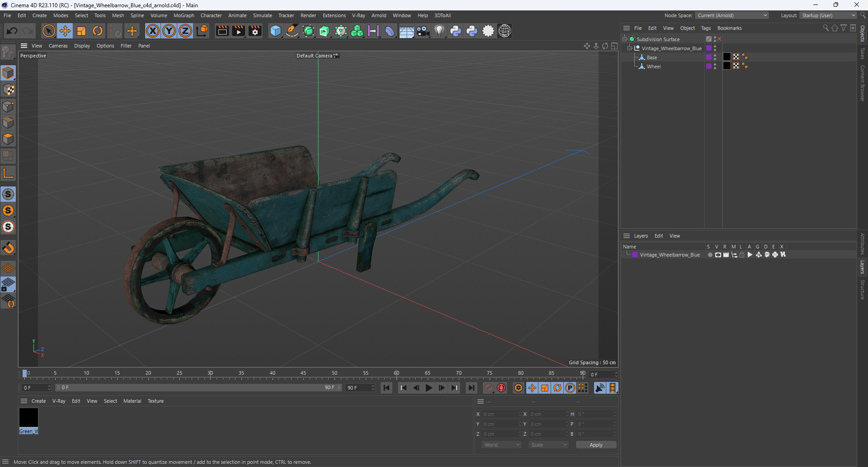Go to end of animation
Image resolution: width=868 pixels, height=467 pixels.
471,388
